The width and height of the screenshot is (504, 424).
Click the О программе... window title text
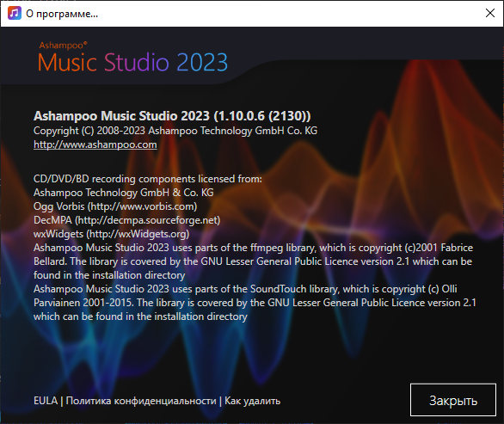click(62, 14)
